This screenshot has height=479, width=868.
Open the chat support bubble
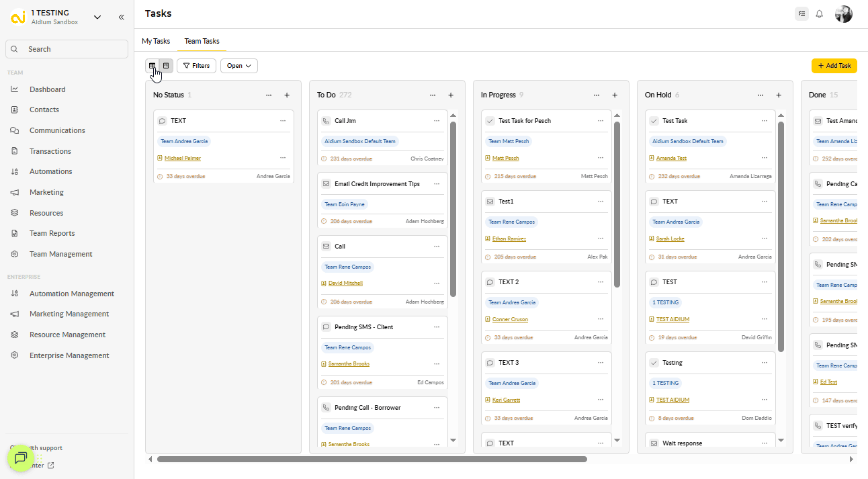pos(21,458)
